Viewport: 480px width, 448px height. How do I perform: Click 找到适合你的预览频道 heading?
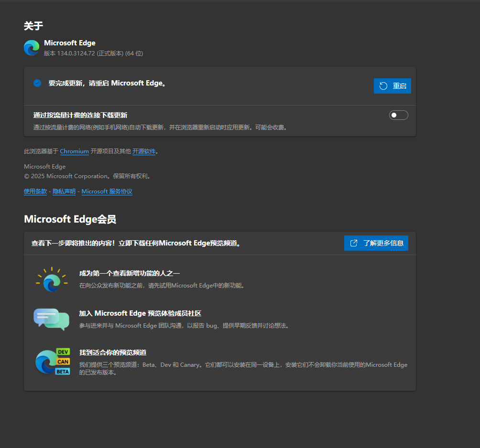113,352
